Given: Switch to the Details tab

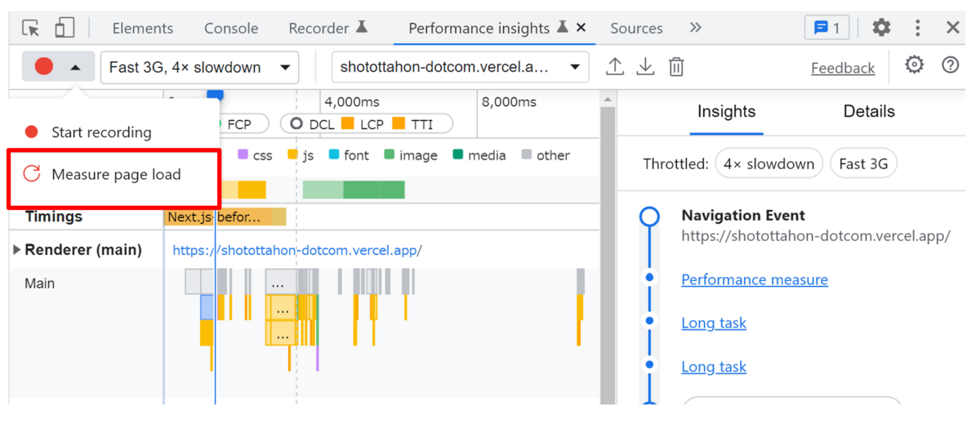Looking at the screenshot, I should 869,112.
